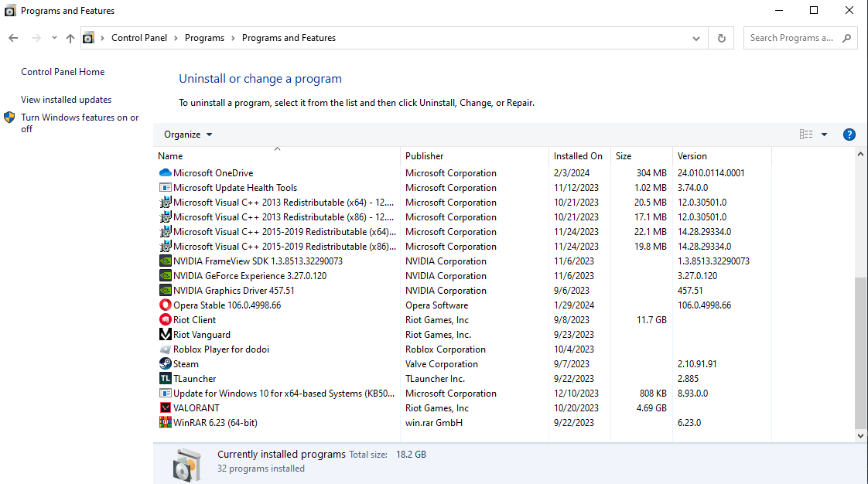Expand the chevron after Programs breadcrumb
The image size is (868, 484).
pyautogui.click(x=233, y=38)
